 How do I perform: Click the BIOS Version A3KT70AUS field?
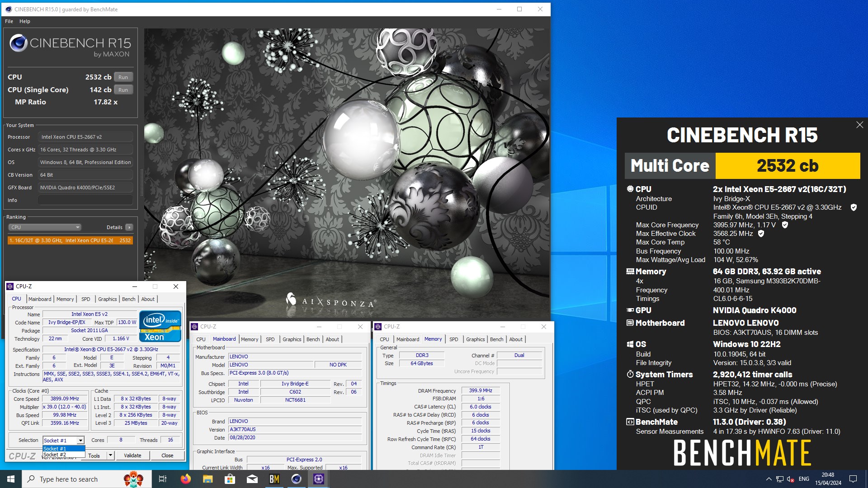pyautogui.click(x=295, y=430)
